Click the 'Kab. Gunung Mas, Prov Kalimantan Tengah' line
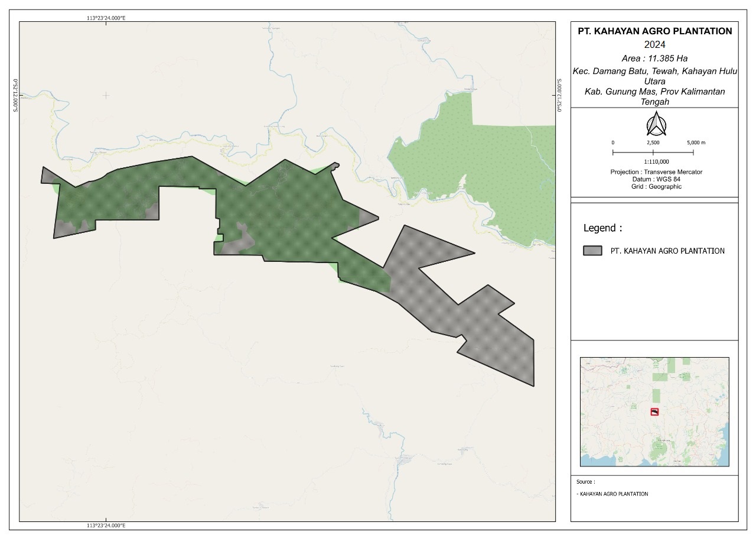 (654, 96)
